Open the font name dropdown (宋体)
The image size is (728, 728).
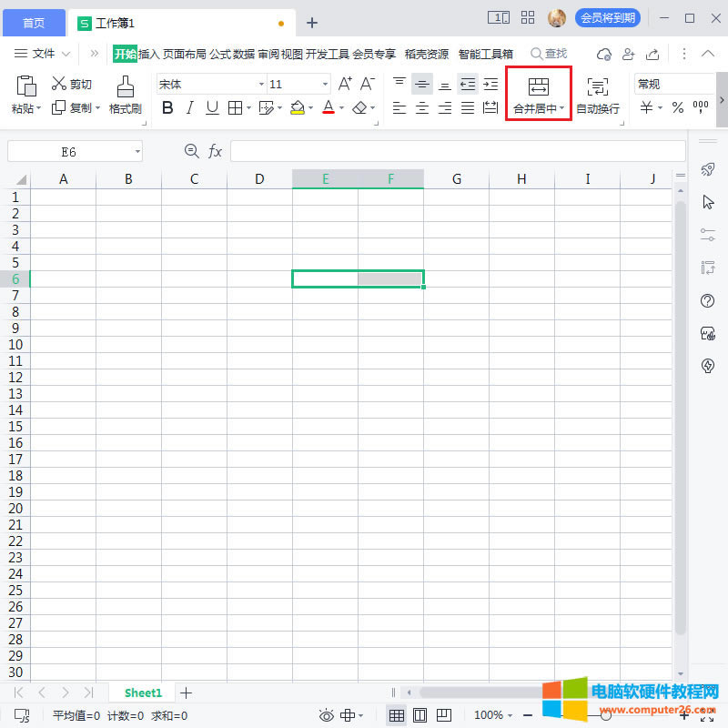(x=261, y=84)
